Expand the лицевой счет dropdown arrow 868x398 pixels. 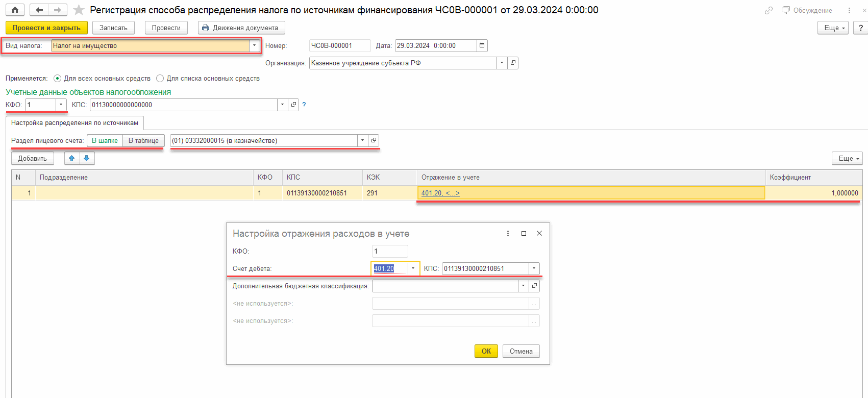363,140
